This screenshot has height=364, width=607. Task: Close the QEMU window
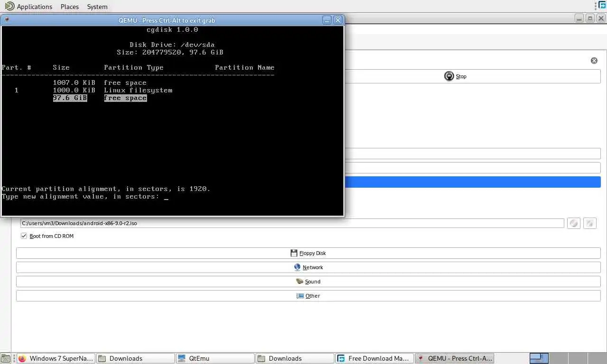coord(338,20)
